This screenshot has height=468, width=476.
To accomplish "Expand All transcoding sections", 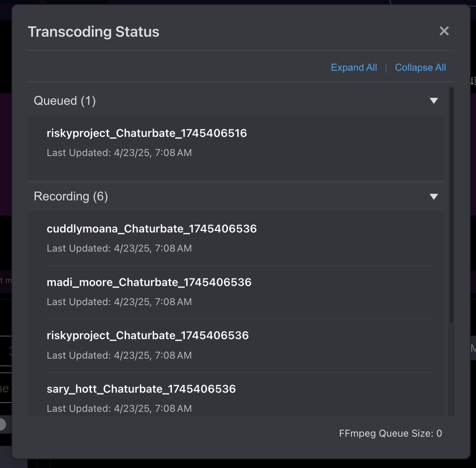I will click(354, 67).
